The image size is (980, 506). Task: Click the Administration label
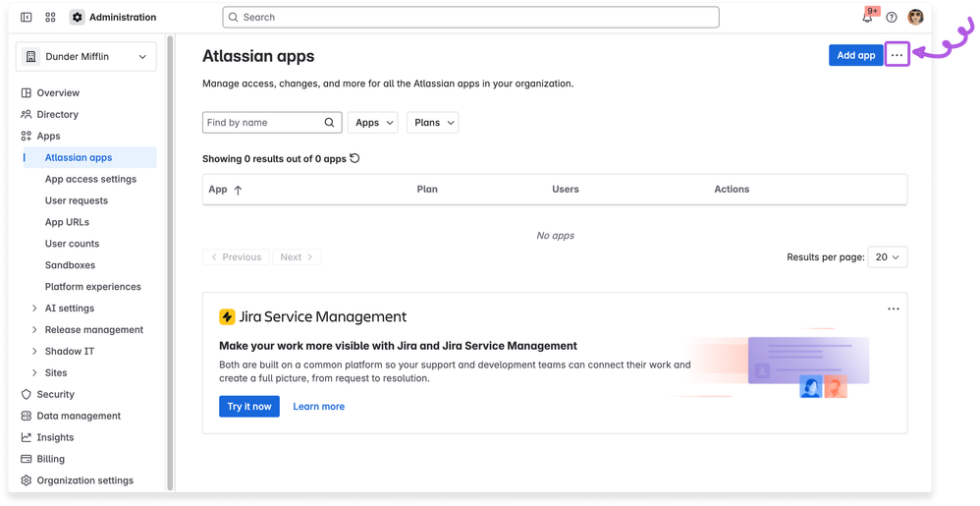(123, 18)
